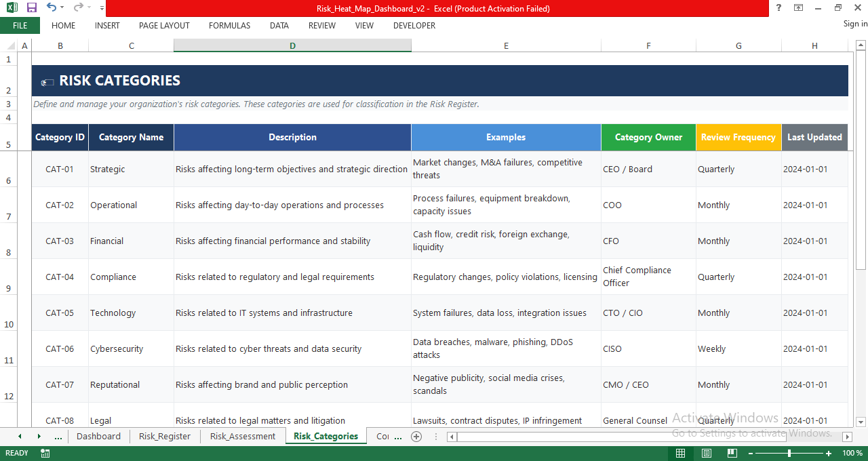This screenshot has height=461, width=868.
Task: Click the Redo arrow icon
Action: (x=79, y=8)
